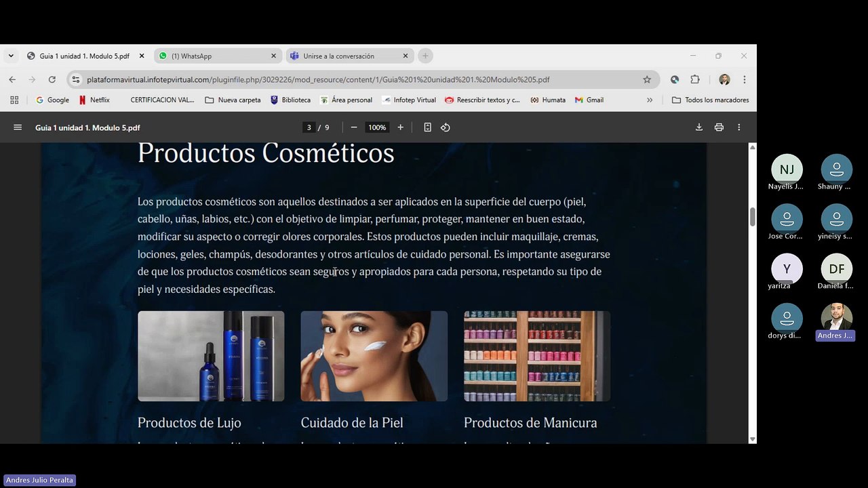Open the Netflix bookmark

[94, 100]
